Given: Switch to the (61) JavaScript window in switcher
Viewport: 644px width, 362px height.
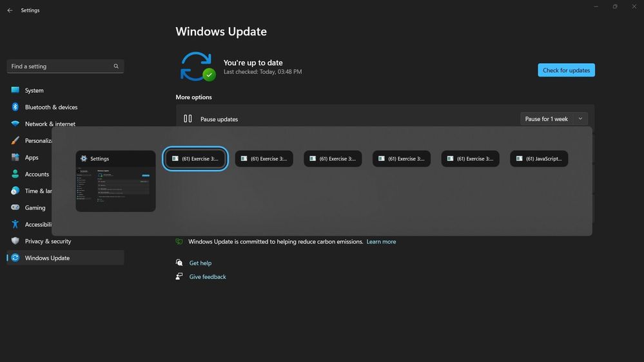Looking at the screenshot, I should (x=539, y=158).
